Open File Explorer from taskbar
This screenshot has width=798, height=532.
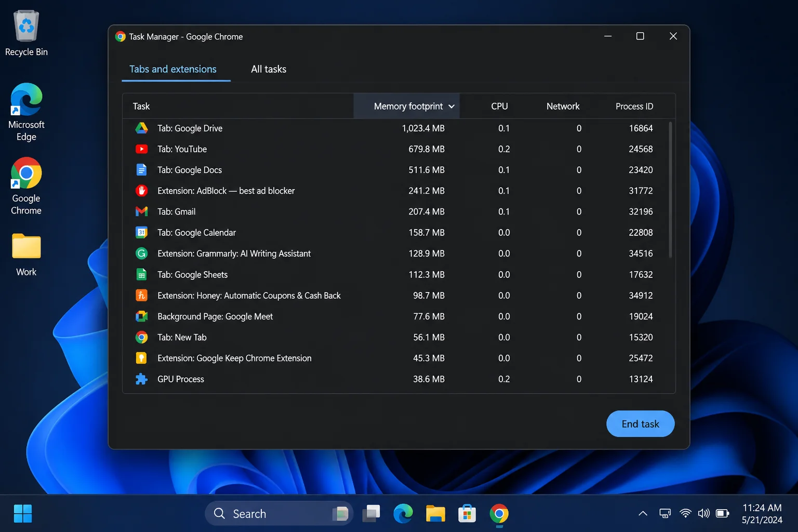coord(435,514)
